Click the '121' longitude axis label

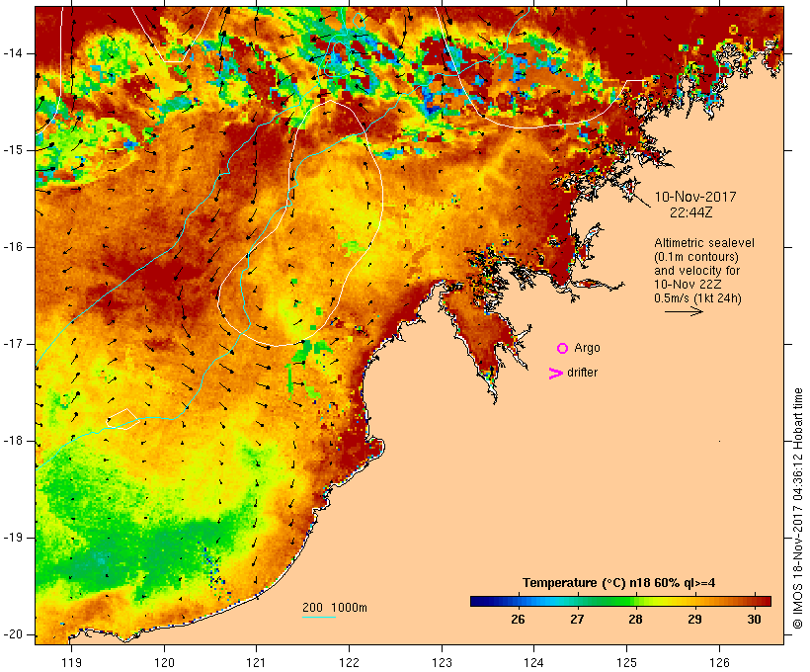(256, 662)
